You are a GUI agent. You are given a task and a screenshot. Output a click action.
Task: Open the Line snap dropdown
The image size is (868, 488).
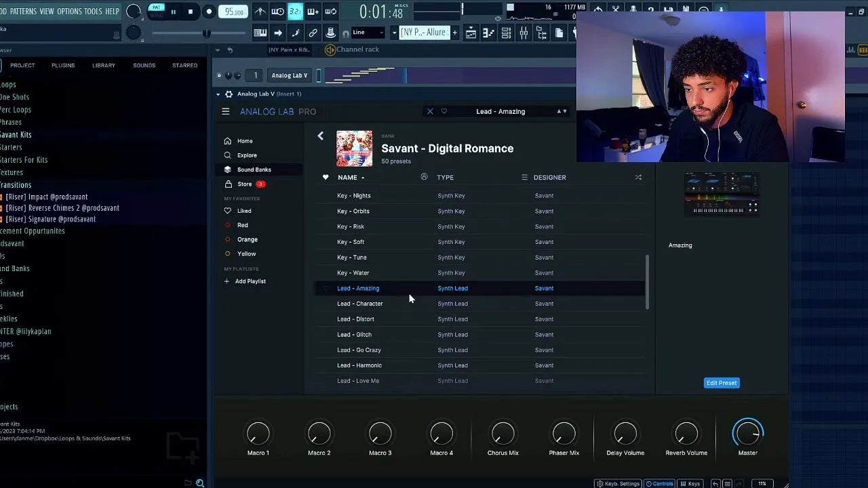(x=368, y=32)
